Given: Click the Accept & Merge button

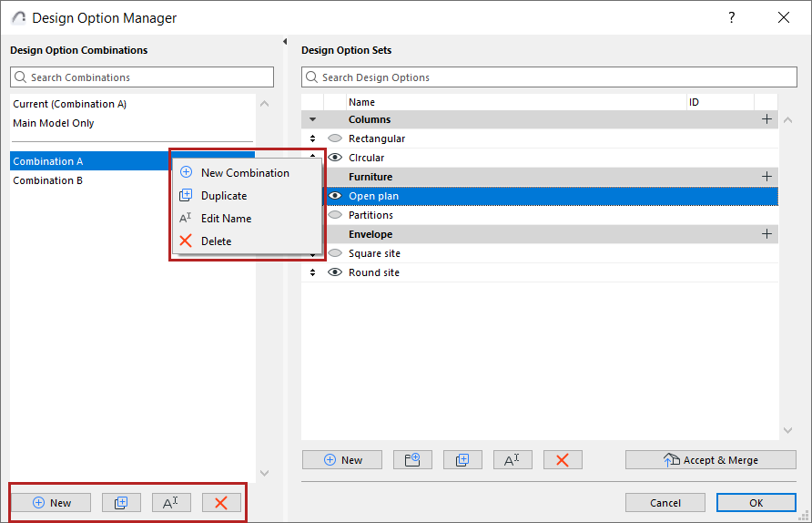Looking at the screenshot, I should 710,460.
